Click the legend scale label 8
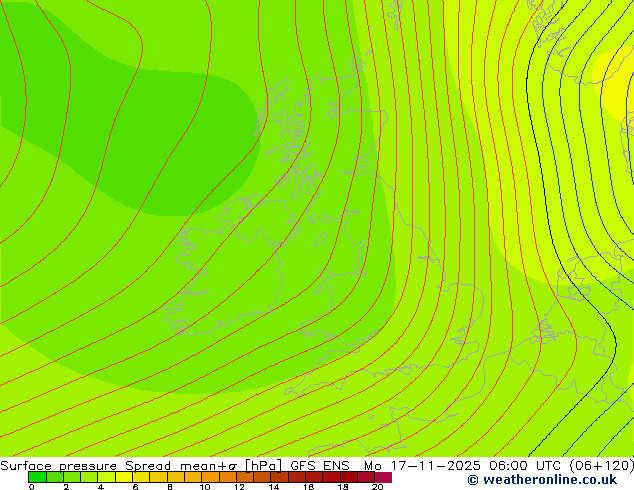 coord(170,487)
